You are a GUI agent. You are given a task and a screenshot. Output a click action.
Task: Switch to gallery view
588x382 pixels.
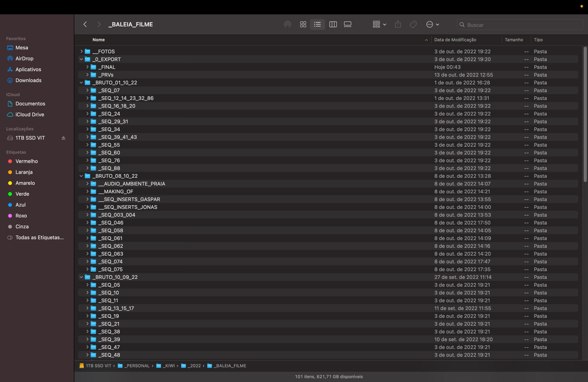pyautogui.click(x=347, y=24)
